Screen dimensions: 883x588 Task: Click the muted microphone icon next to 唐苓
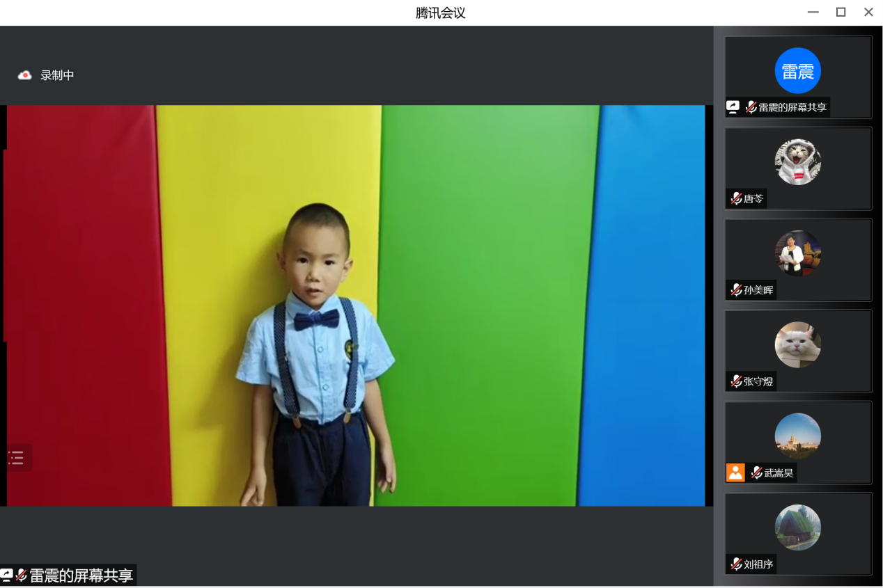coord(736,198)
